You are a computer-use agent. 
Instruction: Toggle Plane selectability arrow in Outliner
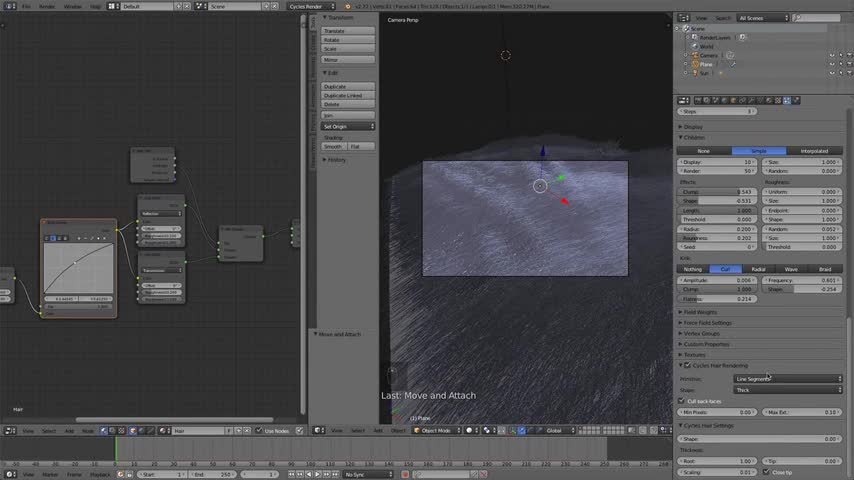pos(841,64)
